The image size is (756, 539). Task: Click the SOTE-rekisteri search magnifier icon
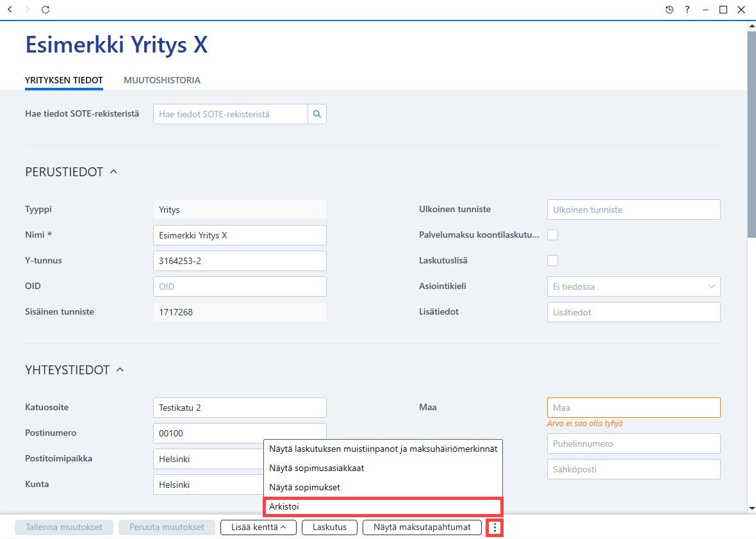point(316,114)
